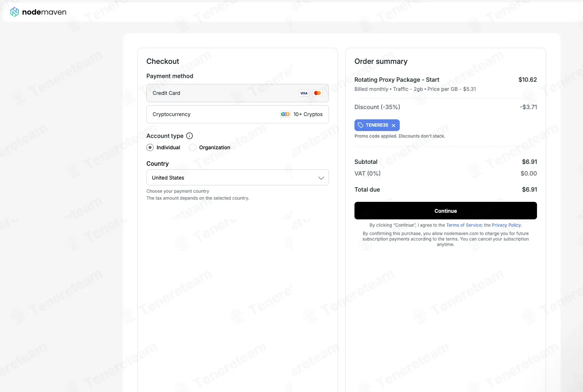The image size is (583, 392).
Task: Click the tax amount country note
Action: pos(198,198)
